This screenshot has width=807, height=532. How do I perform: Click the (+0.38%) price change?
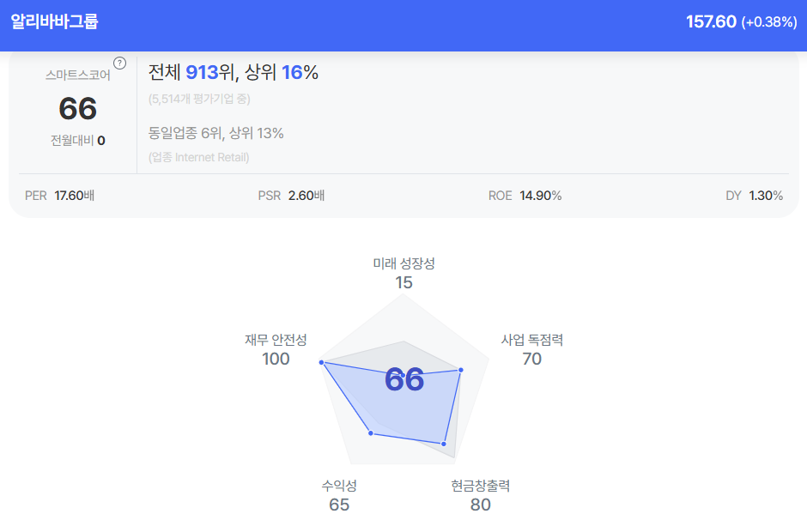point(769,22)
